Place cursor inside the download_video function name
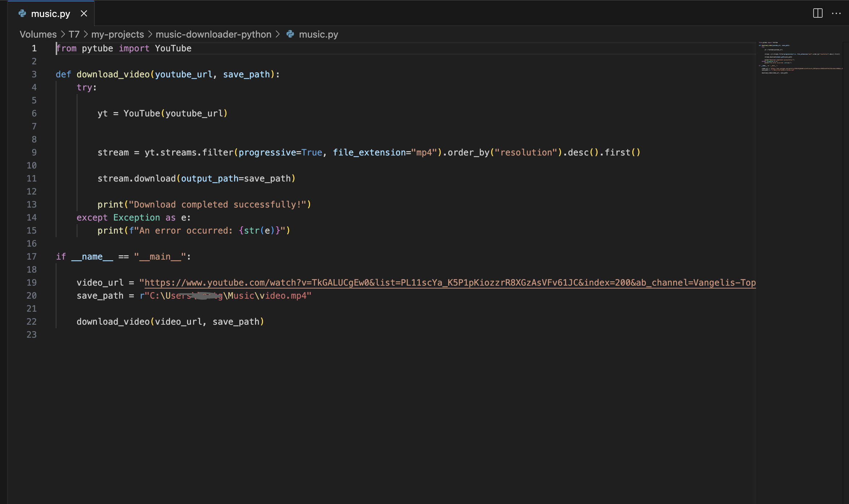The image size is (849, 504). pyautogui.click(x=112, y=74)
